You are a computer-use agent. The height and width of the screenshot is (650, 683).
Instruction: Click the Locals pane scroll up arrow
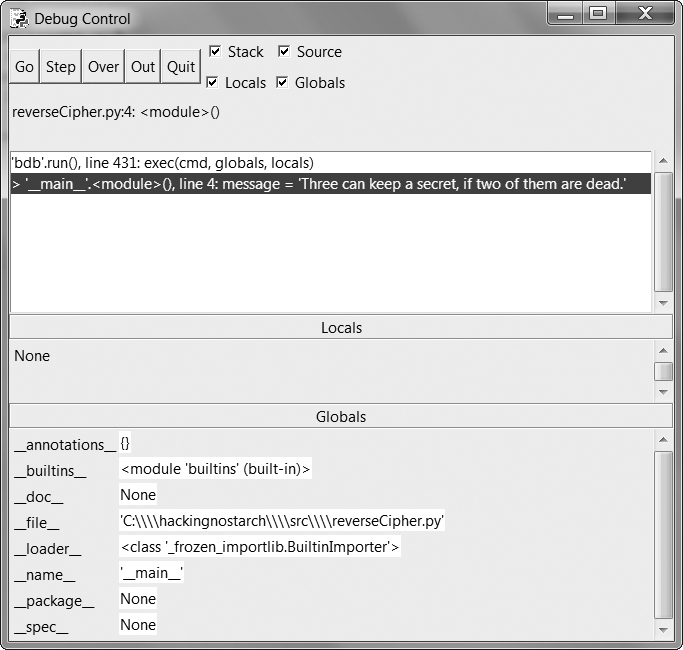click(x=663, y=351)
